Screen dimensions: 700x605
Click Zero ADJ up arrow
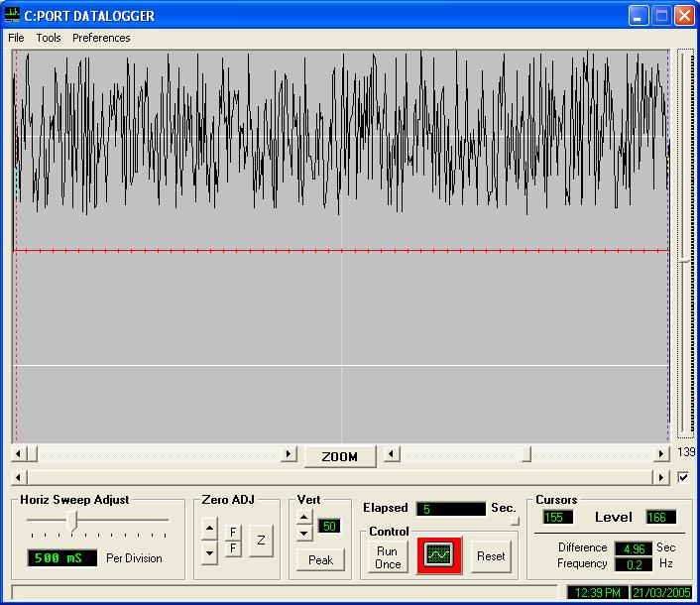[209, 528]
